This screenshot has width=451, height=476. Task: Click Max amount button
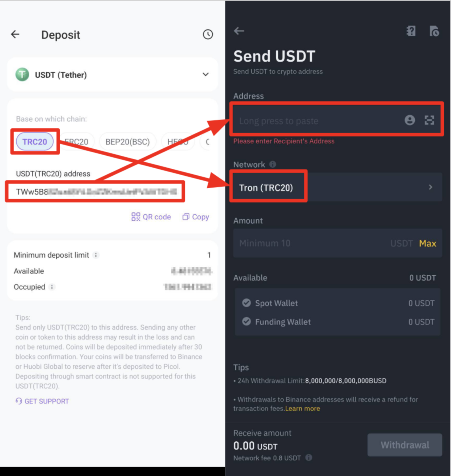point(427,243)
